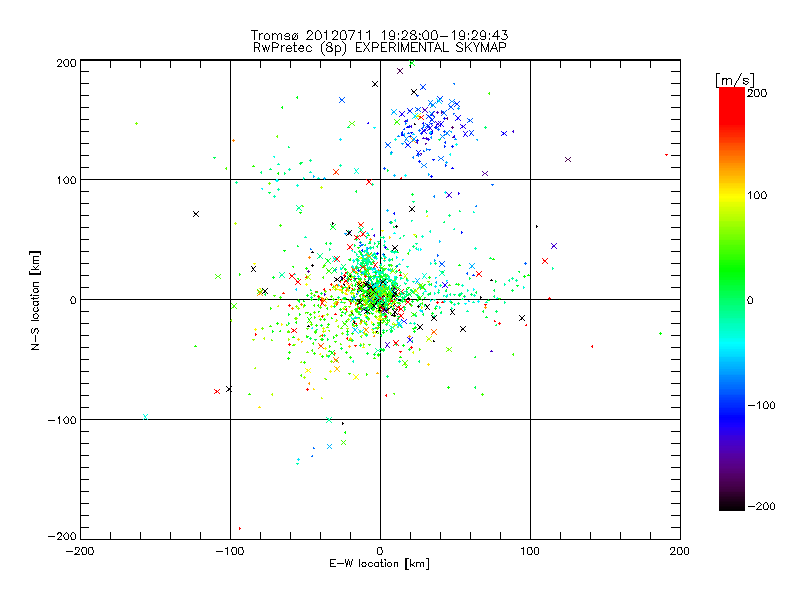Viewport: 800px width, 600px height.
Task: Click the y-axis tick label '-100'
Action: click(62, 420)
